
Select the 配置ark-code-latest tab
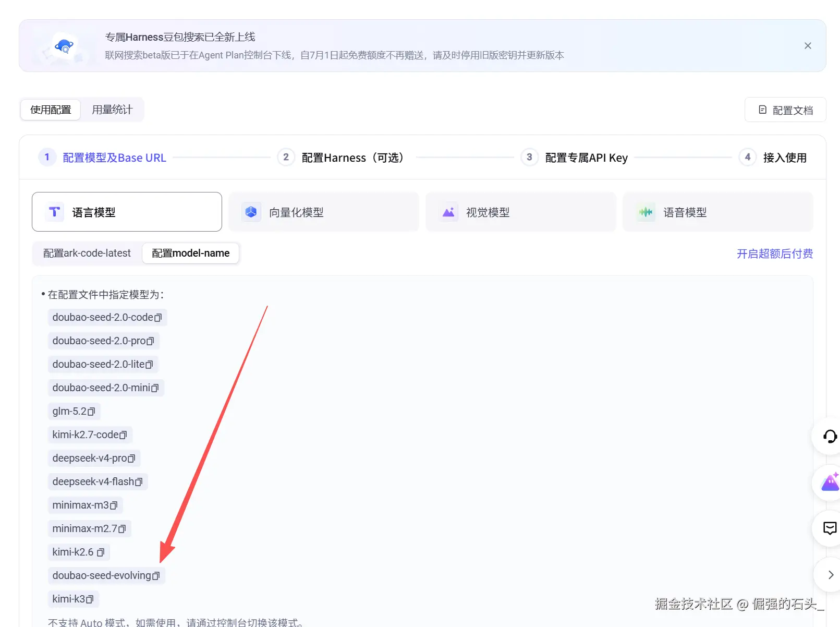point(87,253)
